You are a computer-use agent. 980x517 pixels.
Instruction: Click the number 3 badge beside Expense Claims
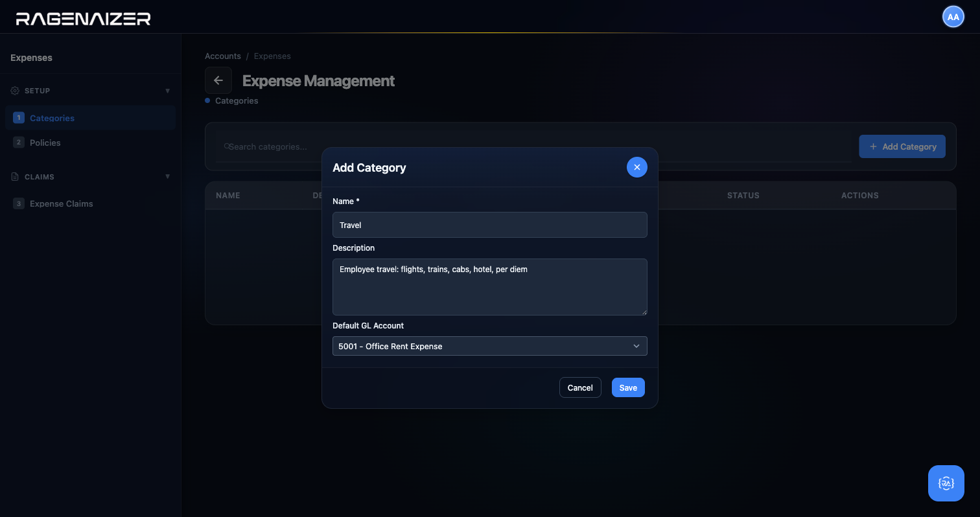tap(18, 203)
